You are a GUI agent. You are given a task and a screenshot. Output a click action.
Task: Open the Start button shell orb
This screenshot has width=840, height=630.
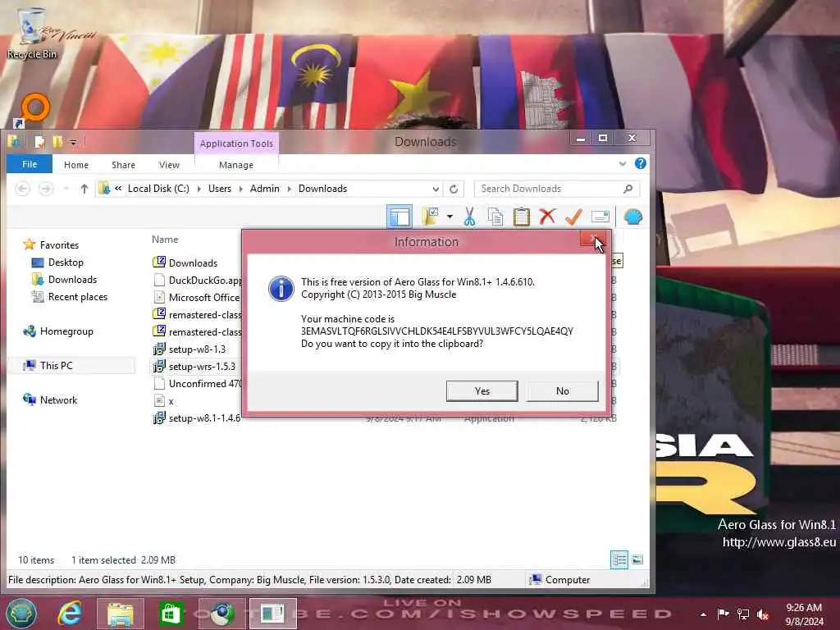click(x=21, y=614)
